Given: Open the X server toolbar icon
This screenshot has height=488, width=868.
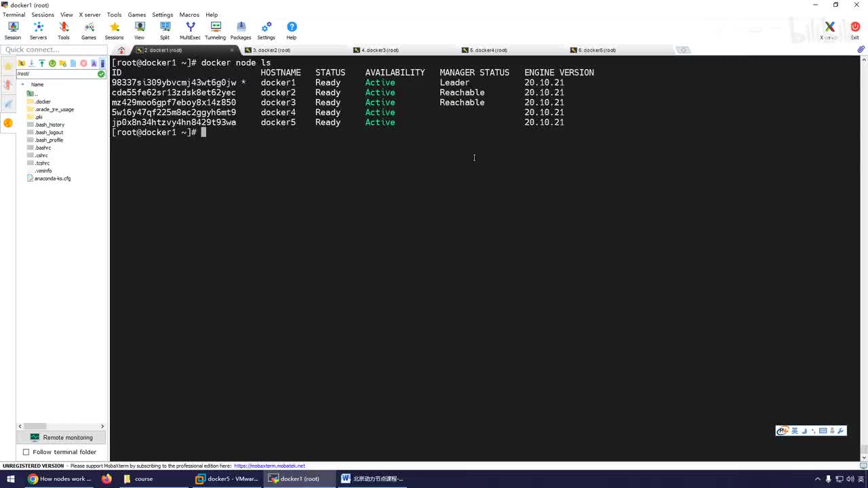Looking at the screenshot, I should tap(829, 30).
